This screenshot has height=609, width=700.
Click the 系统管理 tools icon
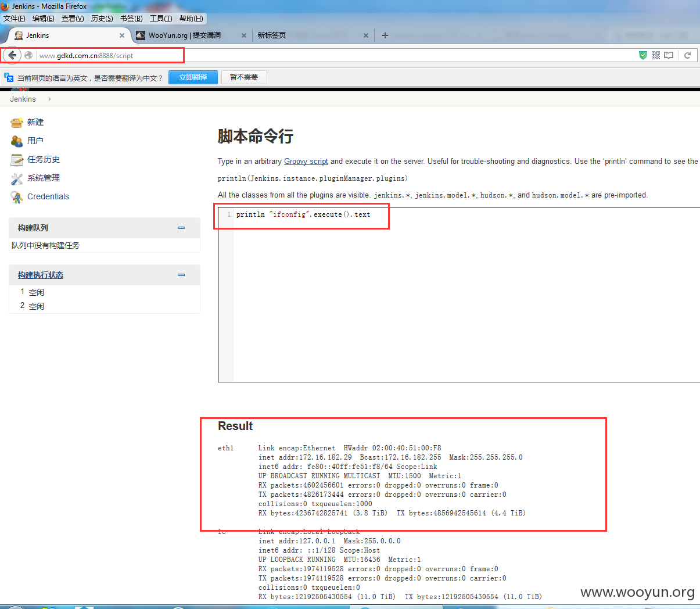[x=17, y=178]
